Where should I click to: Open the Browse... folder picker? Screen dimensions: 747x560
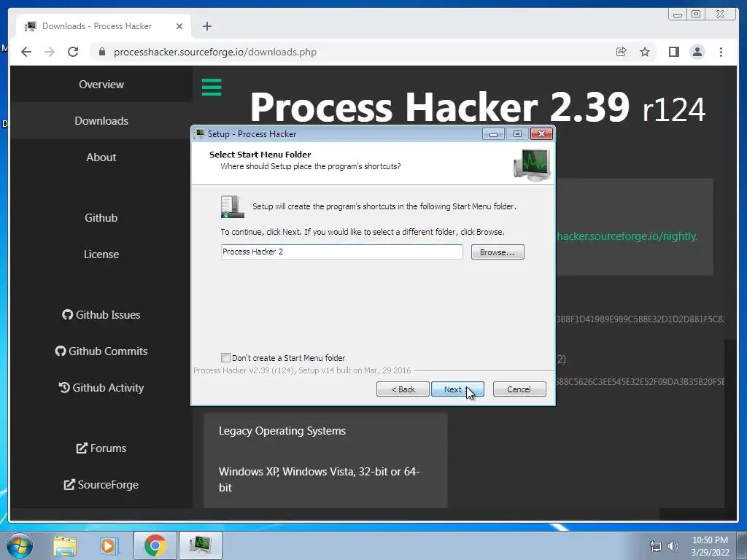(x=498, y=252)
